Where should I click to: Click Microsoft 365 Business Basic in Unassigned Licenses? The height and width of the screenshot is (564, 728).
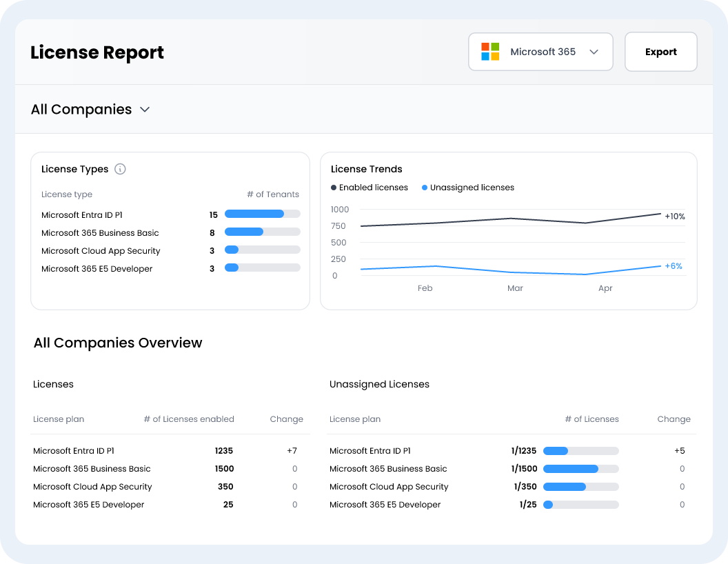(388, 469)
